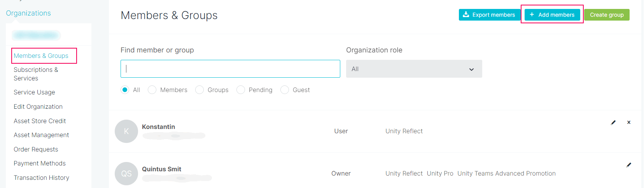Image resolution: width=644 pixels, height=188 pixels.
Task: Open the Organization role dropdown
Action: (414, 69)
